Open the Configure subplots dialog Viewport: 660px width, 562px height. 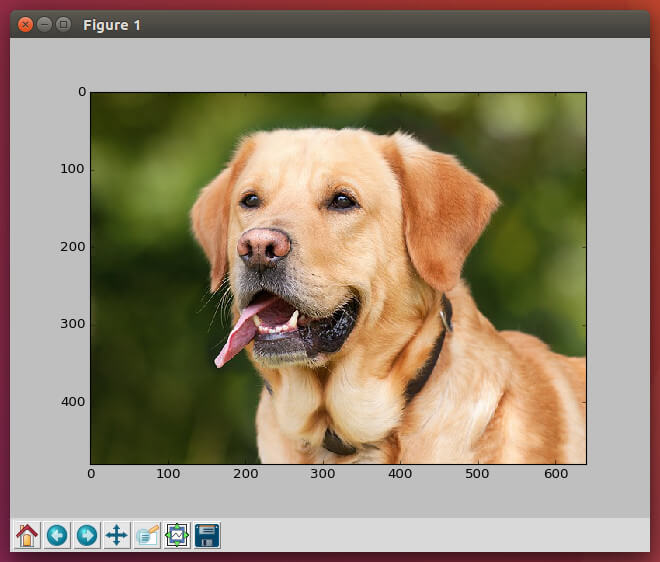tap(177, 535)
